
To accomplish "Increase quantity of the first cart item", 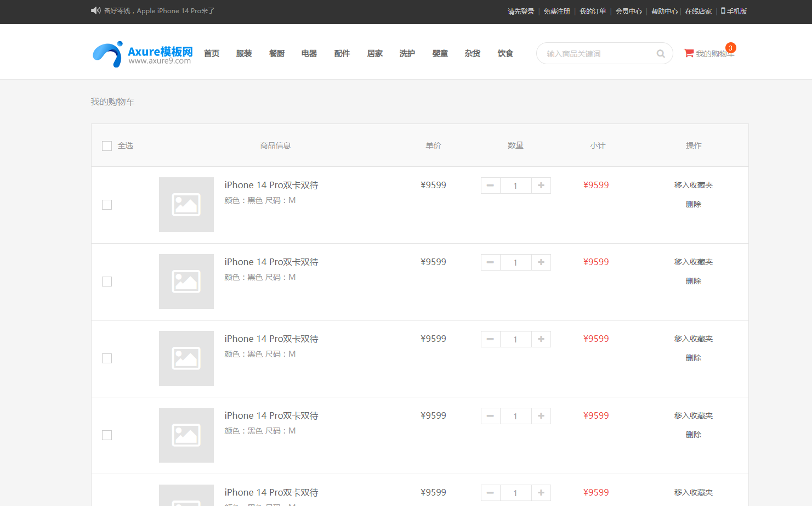I will (x=541, y=185).
